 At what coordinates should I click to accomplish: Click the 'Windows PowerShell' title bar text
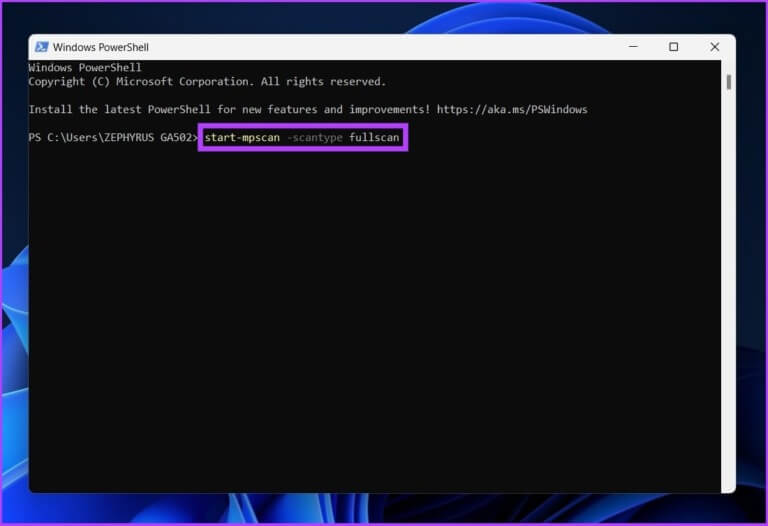click(101, 47)
